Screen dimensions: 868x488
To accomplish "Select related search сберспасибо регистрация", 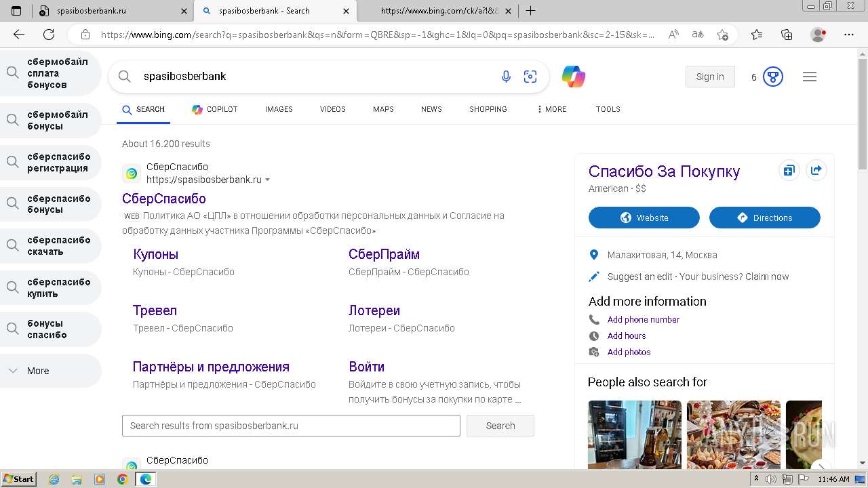I will 51,163.
